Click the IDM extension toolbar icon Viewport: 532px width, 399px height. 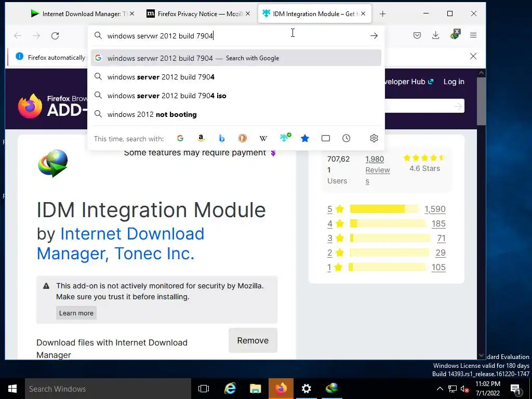[455, 35]
